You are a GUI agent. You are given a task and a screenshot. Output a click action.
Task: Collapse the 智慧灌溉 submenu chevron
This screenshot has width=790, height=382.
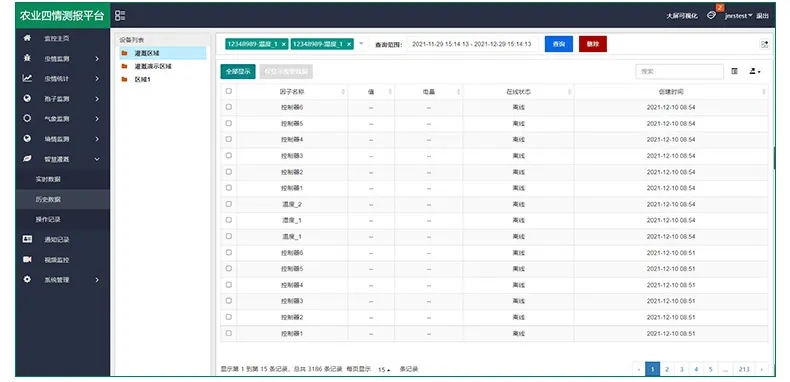(97, 159)
